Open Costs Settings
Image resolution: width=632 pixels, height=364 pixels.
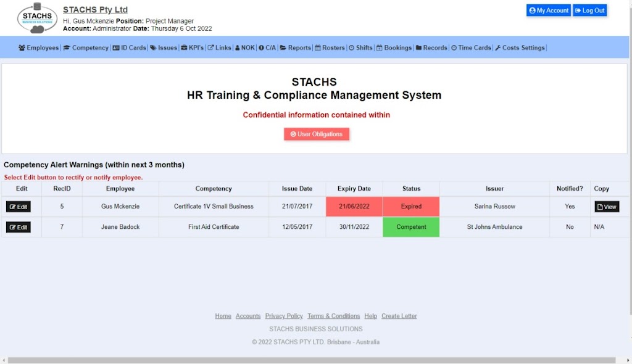point(520,48)
